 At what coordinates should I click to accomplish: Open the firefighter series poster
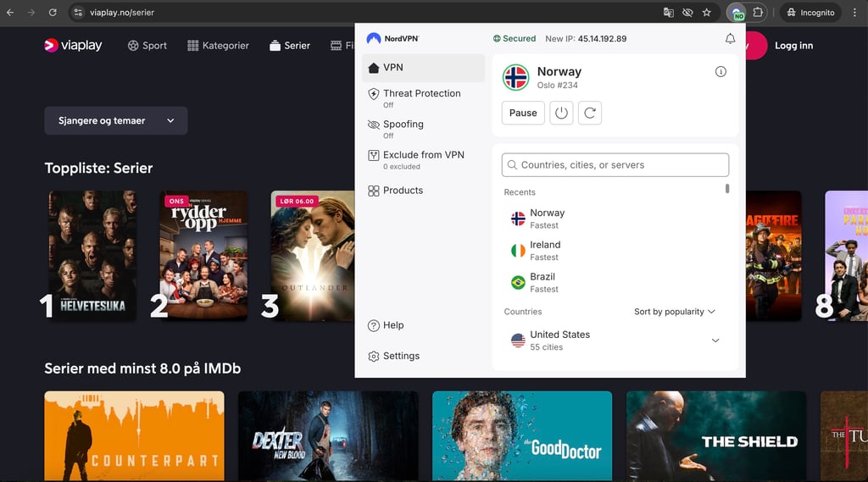774,256
